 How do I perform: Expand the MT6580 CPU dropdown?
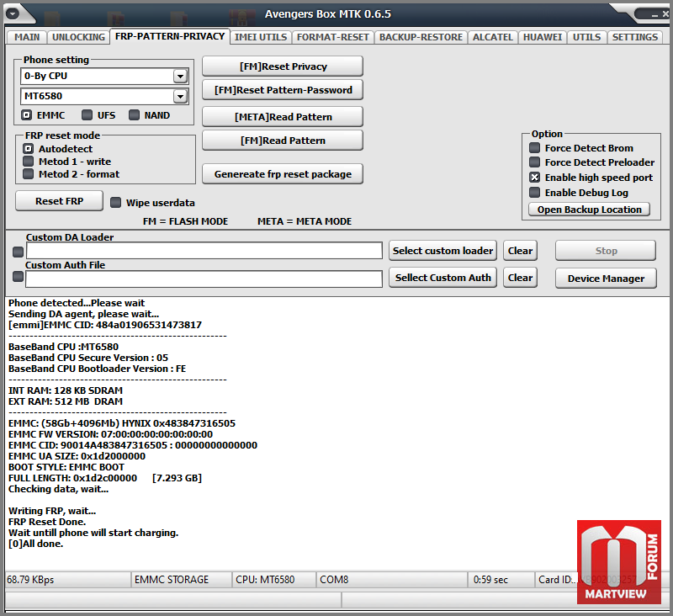tap(180, 96)
